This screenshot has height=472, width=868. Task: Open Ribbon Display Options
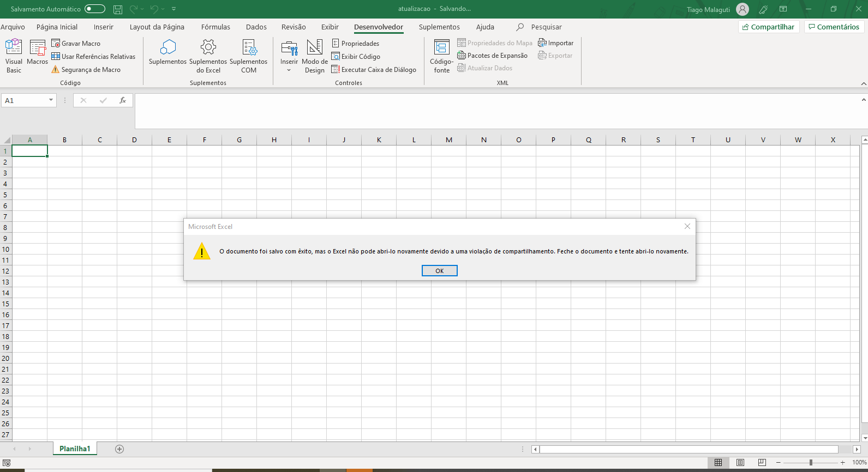pos(783,9)
